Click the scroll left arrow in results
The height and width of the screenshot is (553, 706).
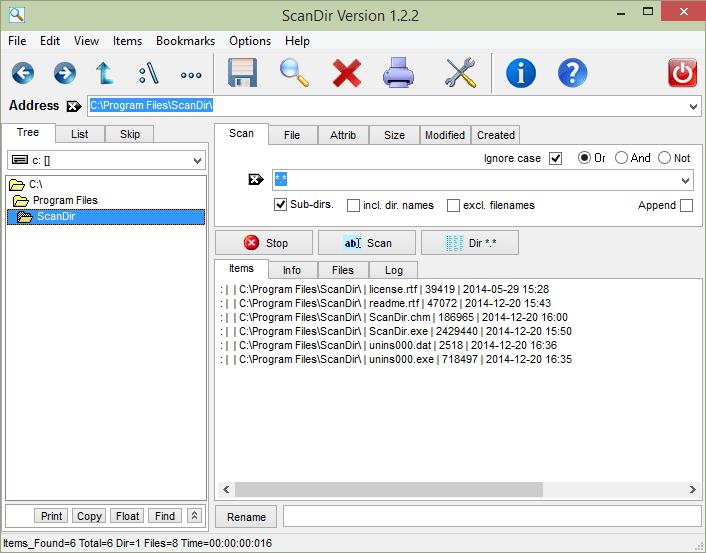(226, 490)
